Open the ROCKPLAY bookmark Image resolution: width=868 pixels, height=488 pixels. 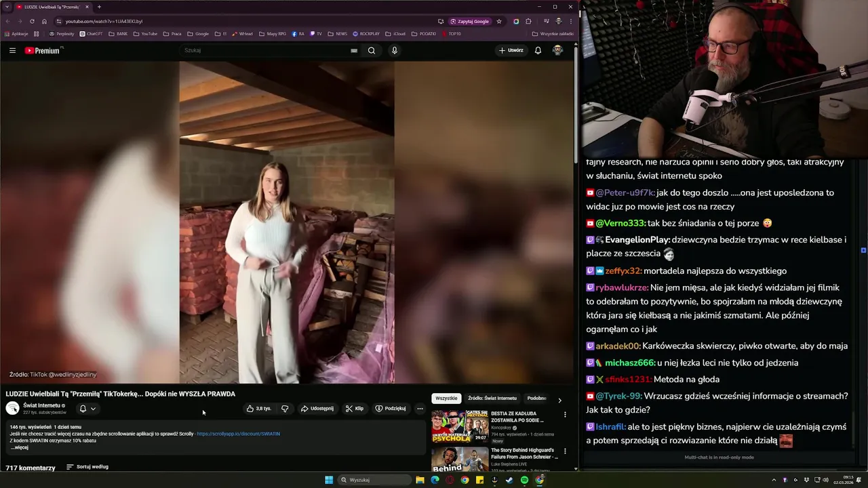[366, 34]
